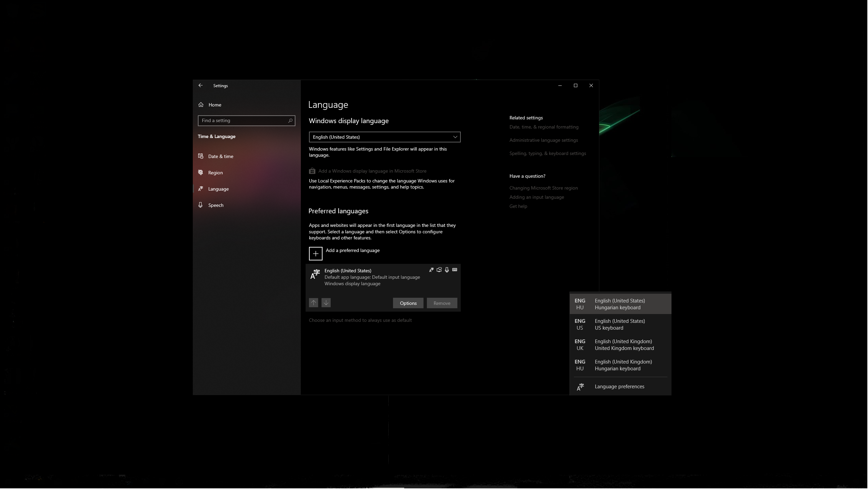The height and width of the screenshot is (489, 868).
Task: Click the text-to-speech icon for English (United States)
Action: click(x=439, y=270)
